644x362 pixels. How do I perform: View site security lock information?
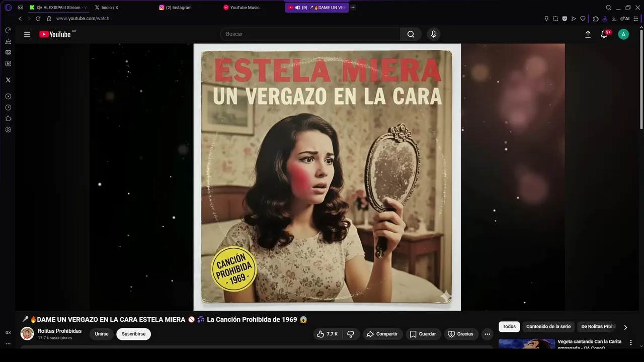point(49,19)
